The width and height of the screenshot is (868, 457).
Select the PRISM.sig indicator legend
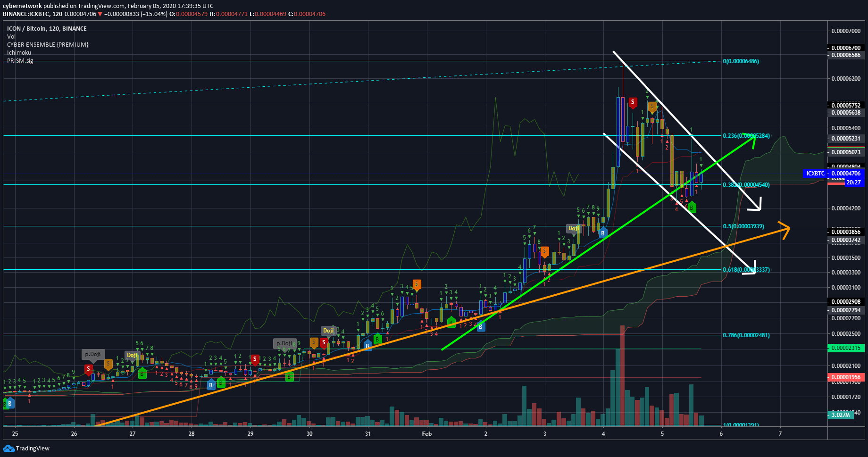tap(20, 60)
